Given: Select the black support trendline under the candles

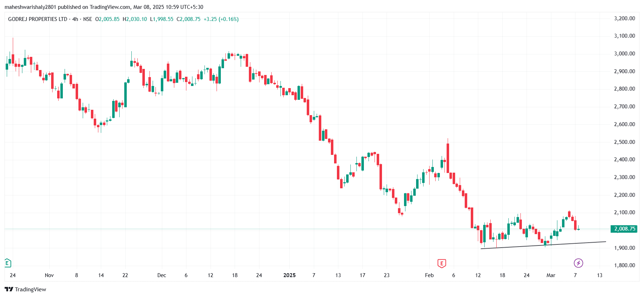Looking at the screenshot, I should pyautogui.click(x=543, y=245).
